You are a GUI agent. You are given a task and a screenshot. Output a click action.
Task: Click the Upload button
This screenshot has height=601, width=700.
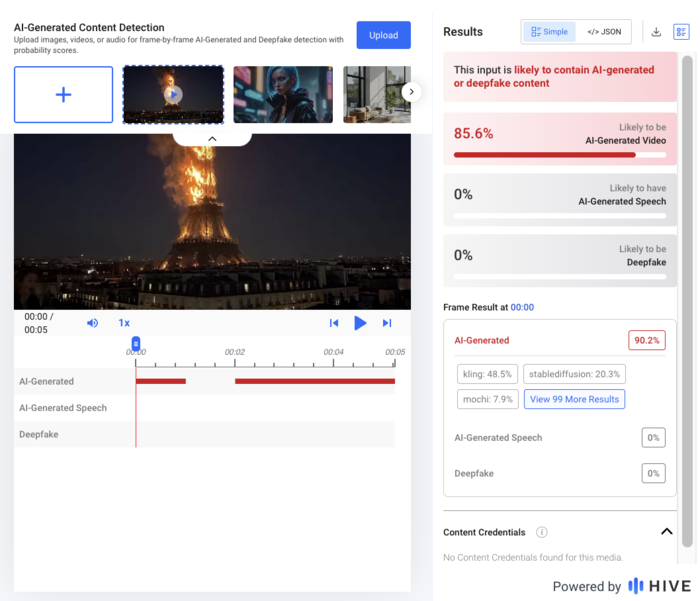click(383, 35)
